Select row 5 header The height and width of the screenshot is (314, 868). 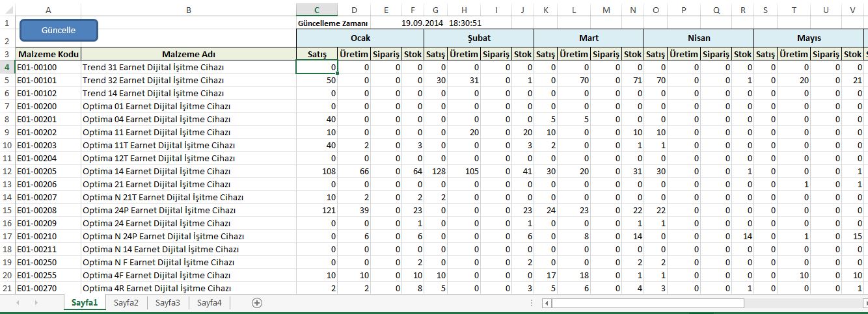point(7,80)
